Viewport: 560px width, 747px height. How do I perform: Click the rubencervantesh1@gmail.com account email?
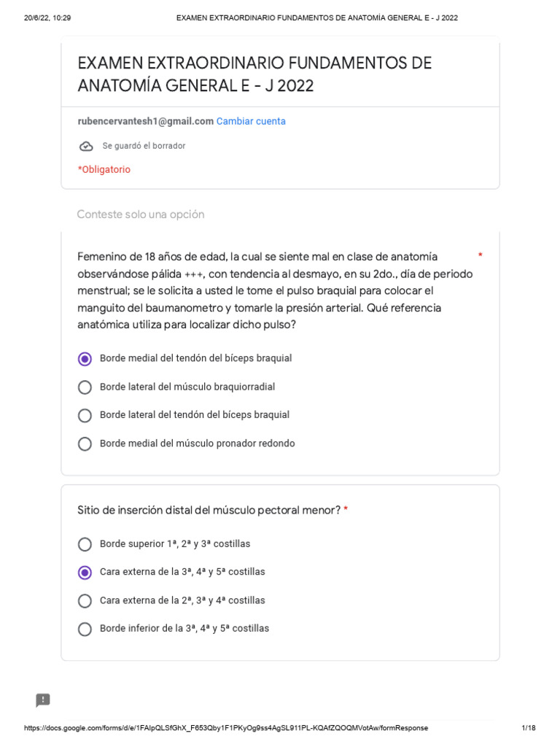pyautogui.click(x=145, y=121)
